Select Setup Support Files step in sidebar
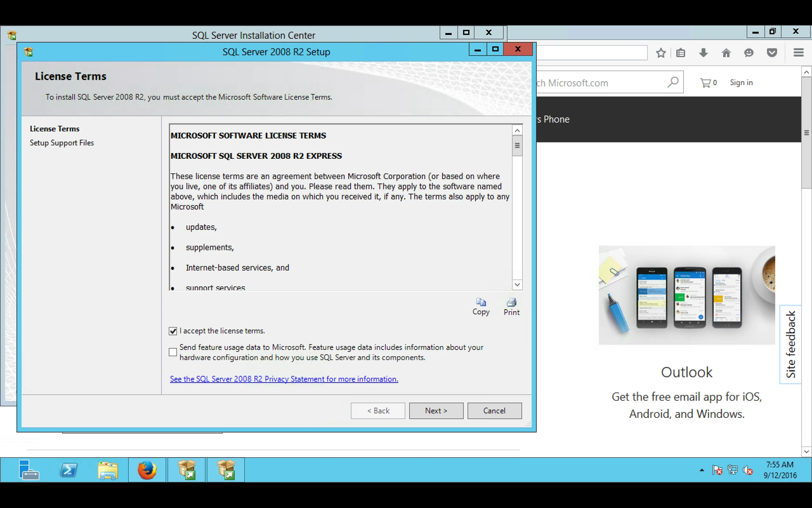The width and height of the screenshot is (812, 508). [x=62, y=143]
